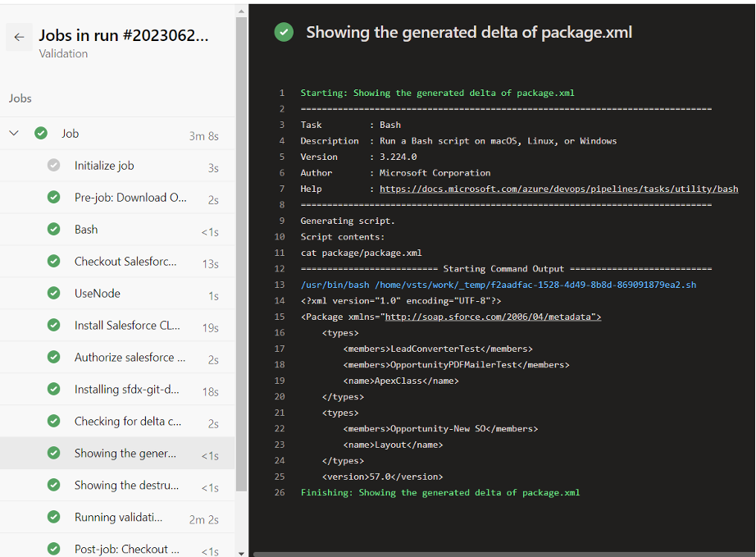Open the soap.sforce.com metadata link
756x557 pixels.
pyautogui.click(x=493, y=317)
